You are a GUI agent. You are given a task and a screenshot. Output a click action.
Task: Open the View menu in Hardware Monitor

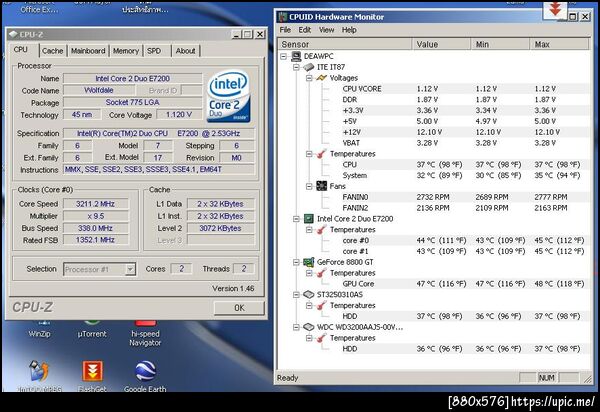(326, 30)
